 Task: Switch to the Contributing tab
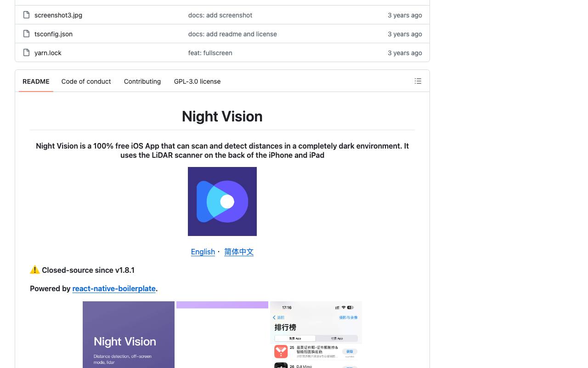coord(142,81)
